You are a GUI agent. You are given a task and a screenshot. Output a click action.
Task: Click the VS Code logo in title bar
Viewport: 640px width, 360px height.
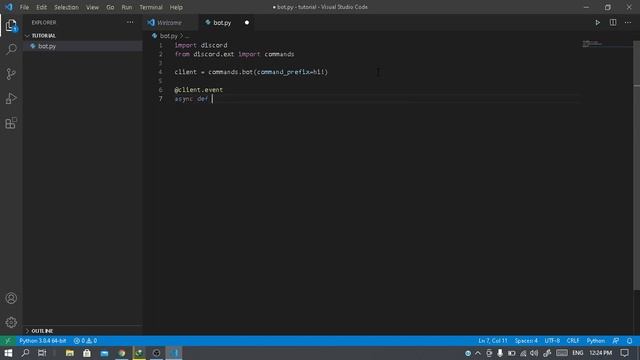[x=9, y=7]
